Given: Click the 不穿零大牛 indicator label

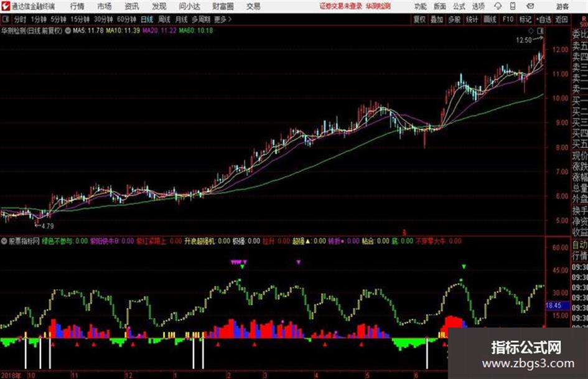Looking at the screenshot, I should coord(431,241).
